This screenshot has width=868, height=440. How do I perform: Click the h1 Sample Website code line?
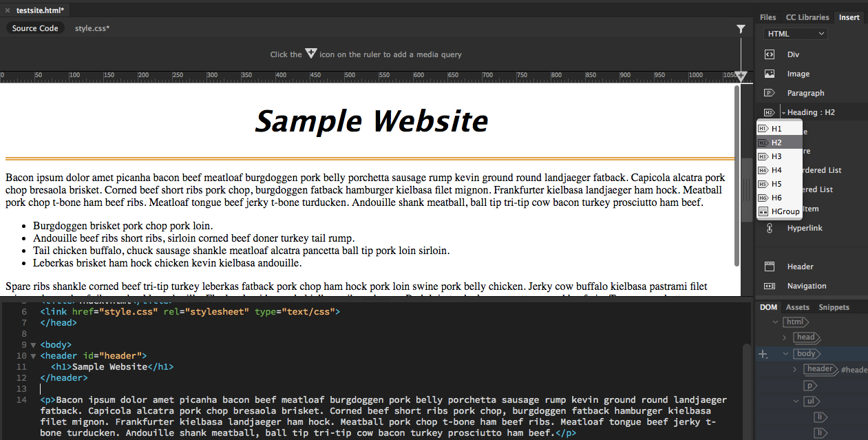pos(112,367)
